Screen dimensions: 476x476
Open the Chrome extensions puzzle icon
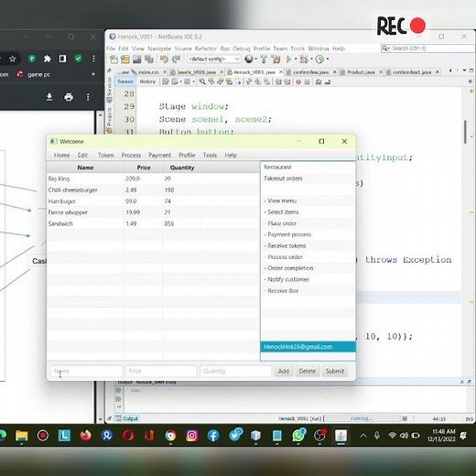pyautogui.click(x=47, y=59)
